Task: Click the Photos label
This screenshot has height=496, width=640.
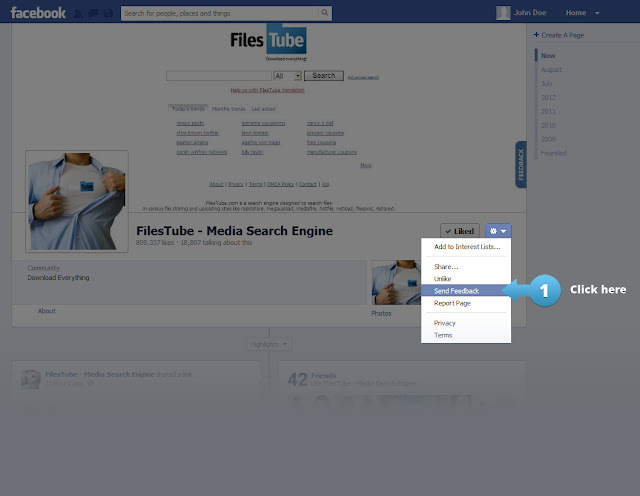Action: 381,314
